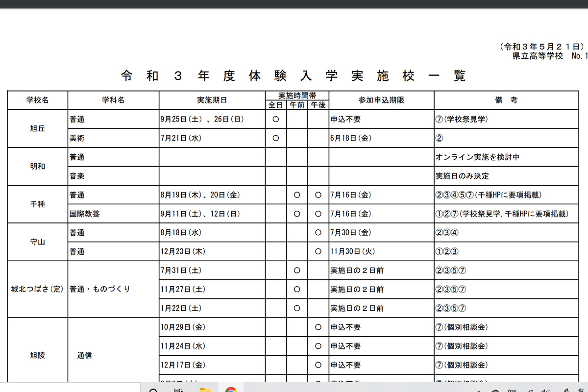The image size is (588, 392).
Task: Click the 明和 school name cell
Action: (x=38, y=167)
